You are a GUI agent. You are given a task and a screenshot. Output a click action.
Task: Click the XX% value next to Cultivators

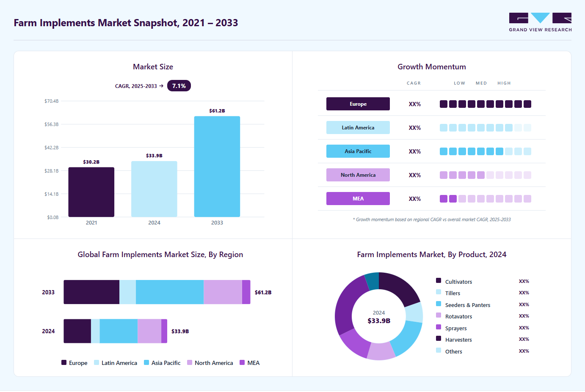coord(524,281)
